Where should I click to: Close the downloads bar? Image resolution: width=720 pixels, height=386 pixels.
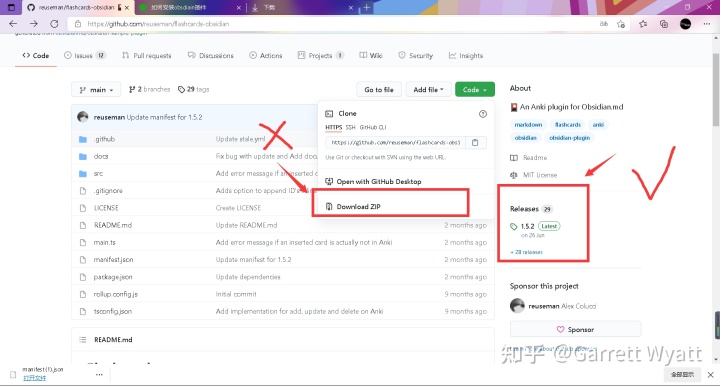coord(710,375)
